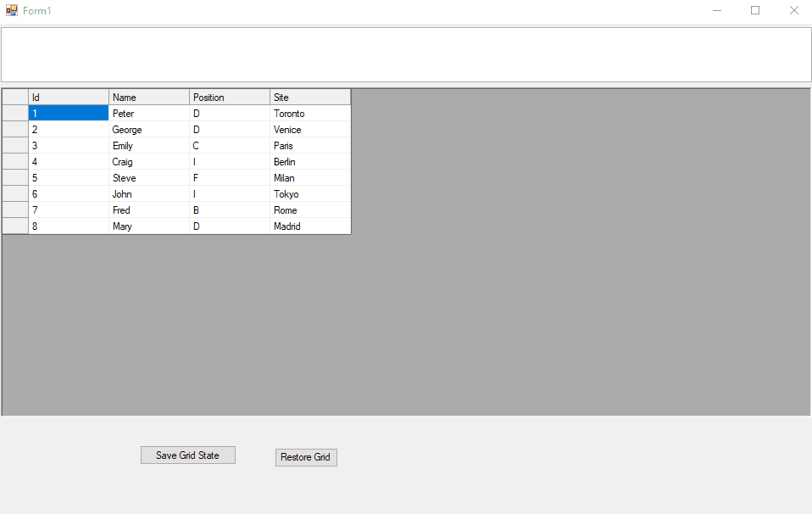The height and width of the screenshot is (514, 812).
Task: Select the Id cell containing 8
Action: click(69, 226)
